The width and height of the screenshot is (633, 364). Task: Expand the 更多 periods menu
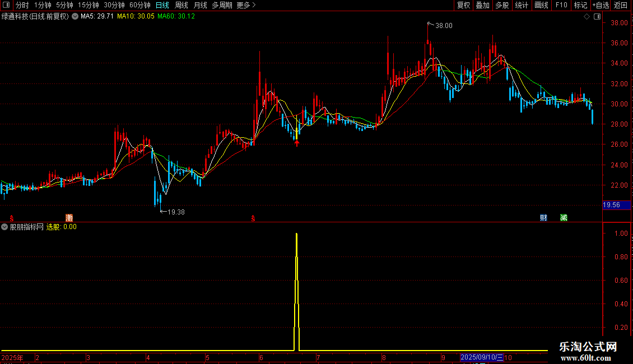[246, 5]
